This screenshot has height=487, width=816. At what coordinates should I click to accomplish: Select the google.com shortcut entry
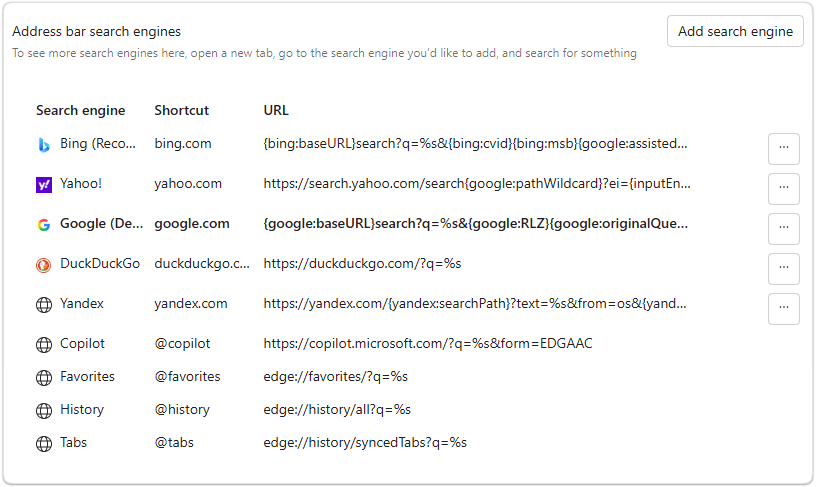click(x=192, y=224)
